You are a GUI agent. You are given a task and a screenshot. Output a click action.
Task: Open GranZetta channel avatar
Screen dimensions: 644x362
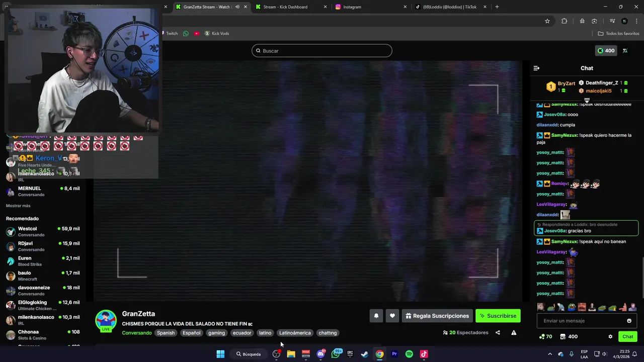[106, 320]
